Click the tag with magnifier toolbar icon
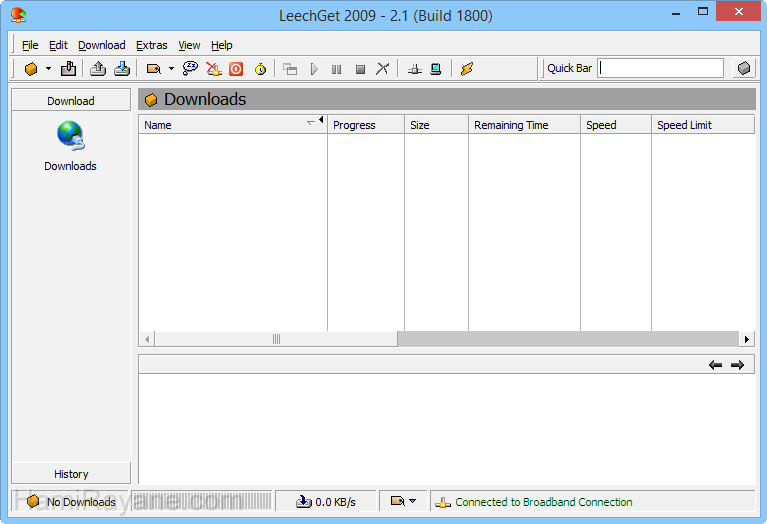This screenshot has width=767, height=524. click(x=154, y=69)
